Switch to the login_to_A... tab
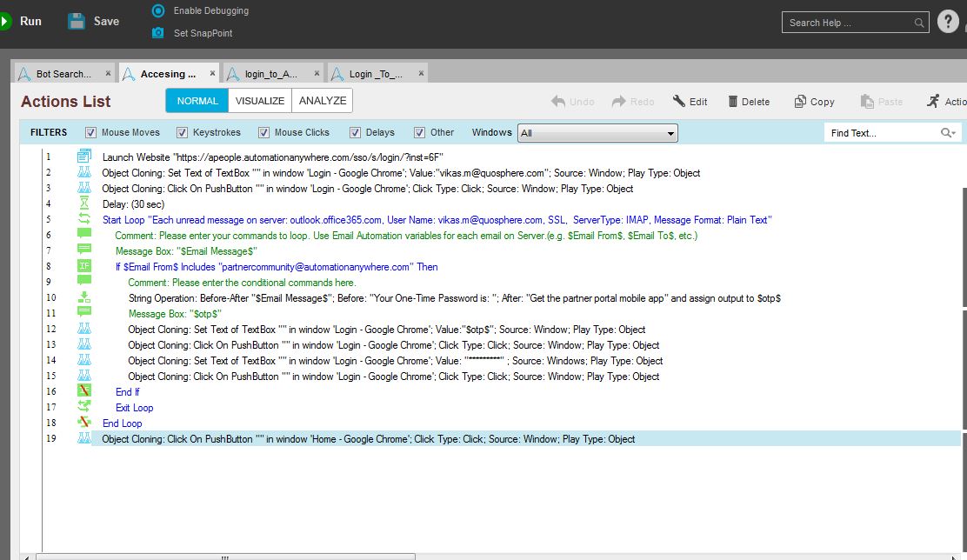 click(x=270, y=74)
